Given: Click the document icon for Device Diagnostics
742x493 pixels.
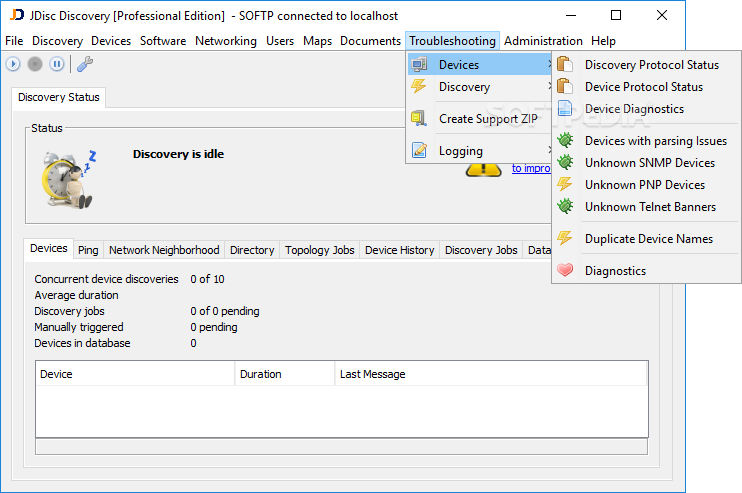Looking at the screenshot, I should tap(565, 108).
